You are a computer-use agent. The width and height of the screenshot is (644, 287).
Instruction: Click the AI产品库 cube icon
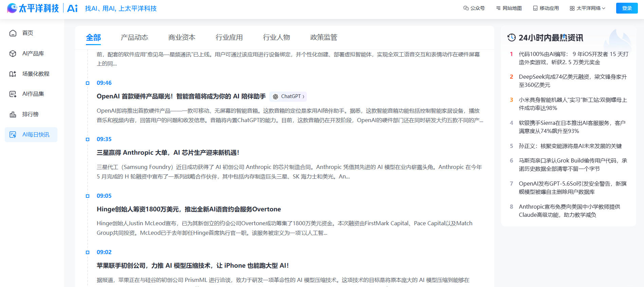coord(13,54)
